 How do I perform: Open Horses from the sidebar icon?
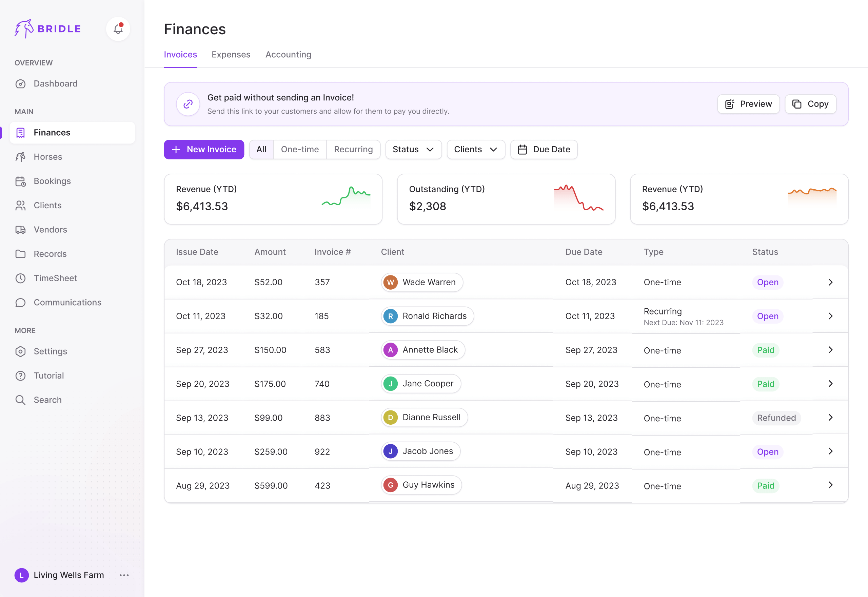click(21, 157)
